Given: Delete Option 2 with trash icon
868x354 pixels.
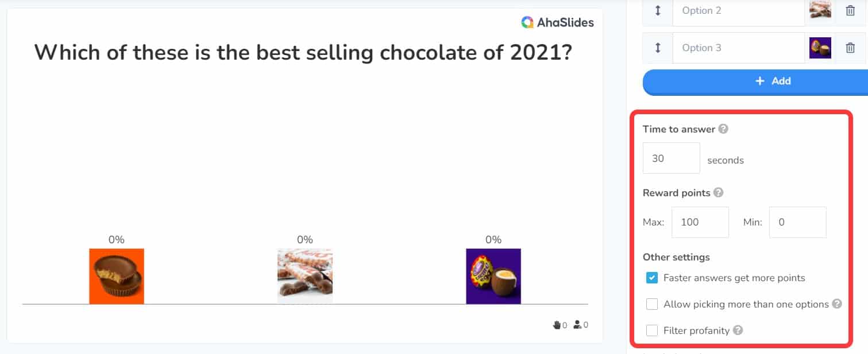Looking at the screenshot, I should pyautogui.click(x=850, y=10).
